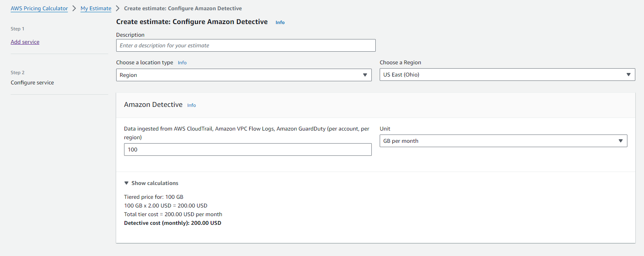Screen dimensions: 644x256
Task: Focus the Description text field
Action: click(246, 45)
